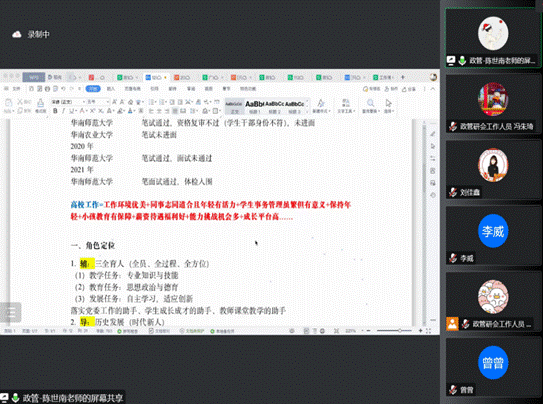Click the zoom slider handle in status bar
The height and width of the screenshot is (404, 543).
pyautogui.click(x=400, y=331)
